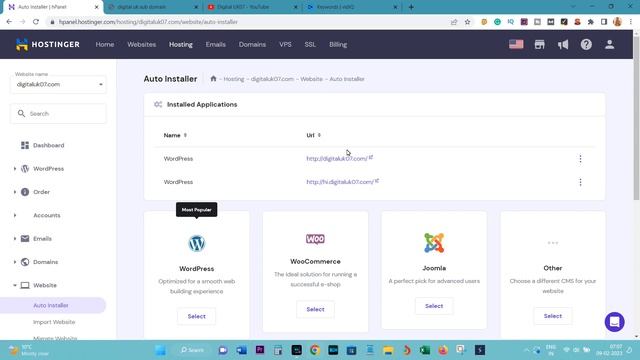Bookmark this page with the star icon
The height and width of the screenshot is (360, 640).
(x=467, y=22)
